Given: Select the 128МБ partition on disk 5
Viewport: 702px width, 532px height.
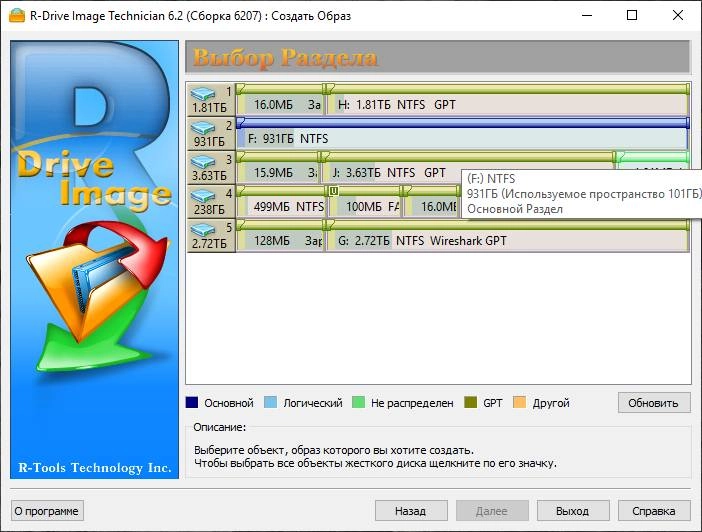Looking at the screenshot, I should [279, 236].
